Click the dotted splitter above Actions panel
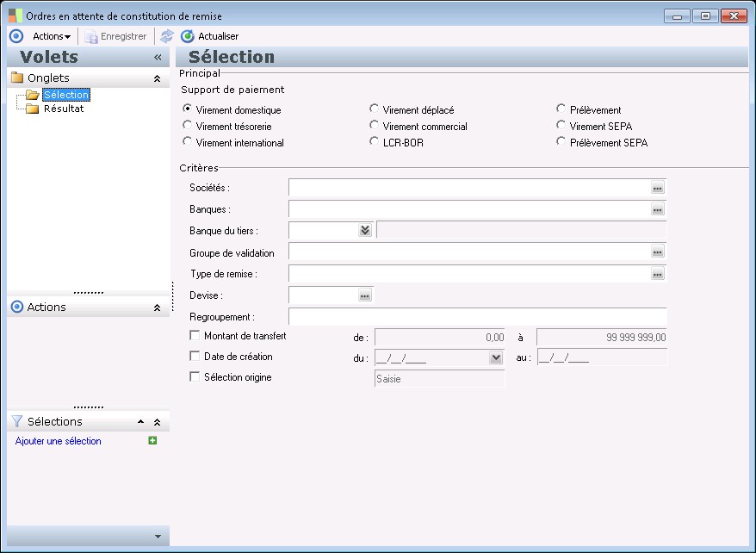The height and width of the screenshot is (553, 756). 88,293
